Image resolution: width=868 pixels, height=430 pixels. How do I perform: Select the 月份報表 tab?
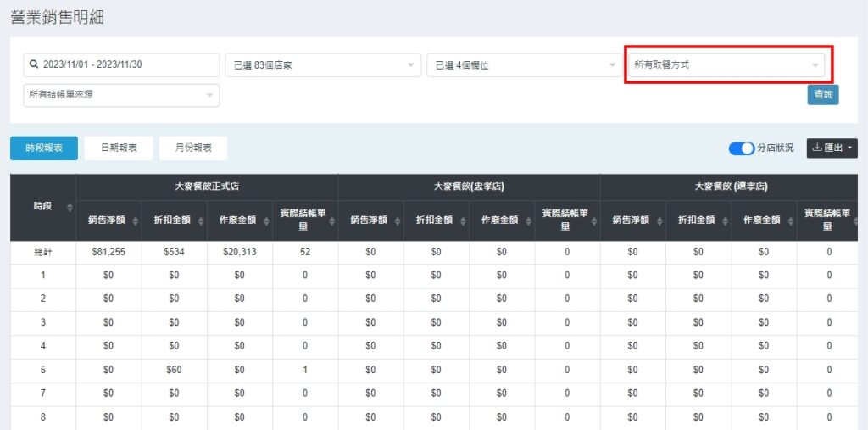pos(193,148)
